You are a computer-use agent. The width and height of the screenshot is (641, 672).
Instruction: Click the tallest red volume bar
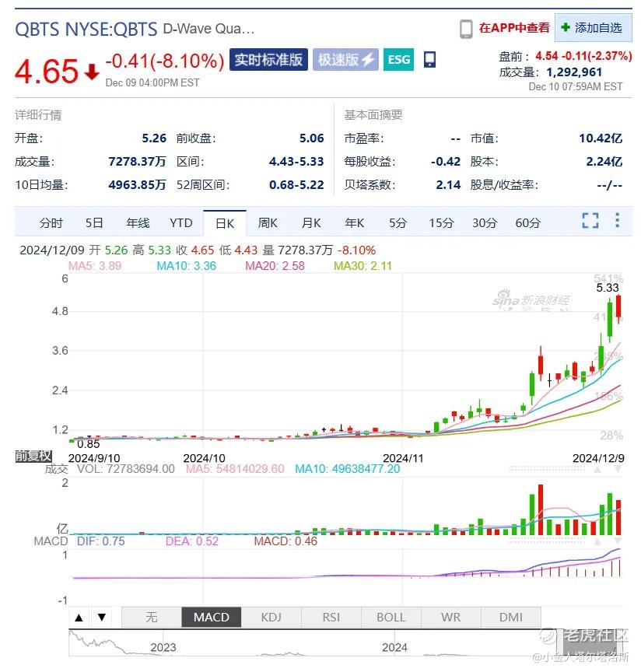pos(541,509)
